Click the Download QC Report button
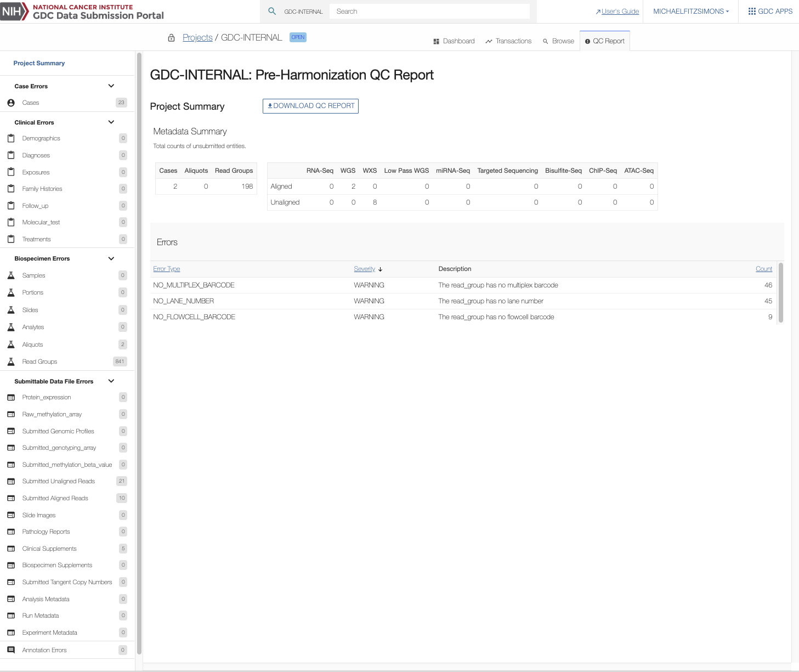The width and height of the screenshot is (799, 672). pos(310,106)
